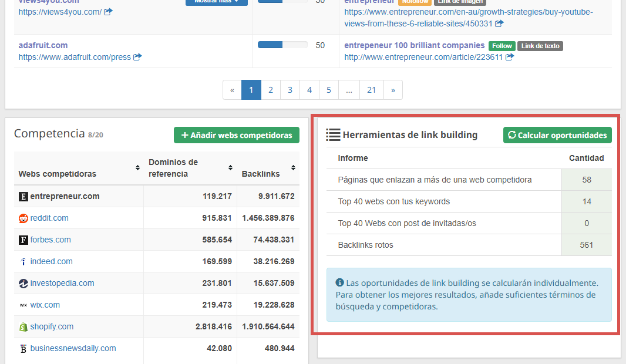Click the pagination ellipsis item
Image resolution: width=626 pixels, height=364 pixels.
(x=349, y=90)
